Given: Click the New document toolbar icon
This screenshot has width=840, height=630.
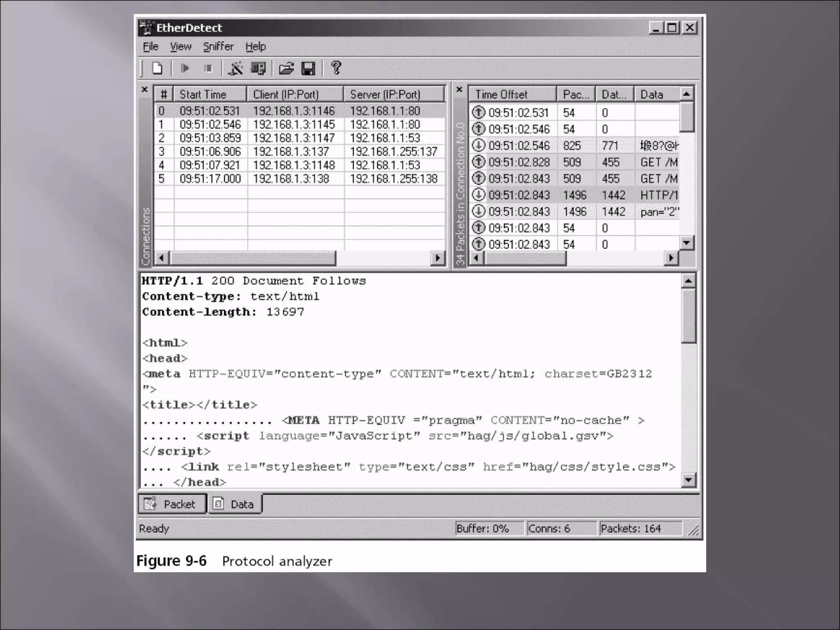Looking at the screenshot, I should pos(157,68).
